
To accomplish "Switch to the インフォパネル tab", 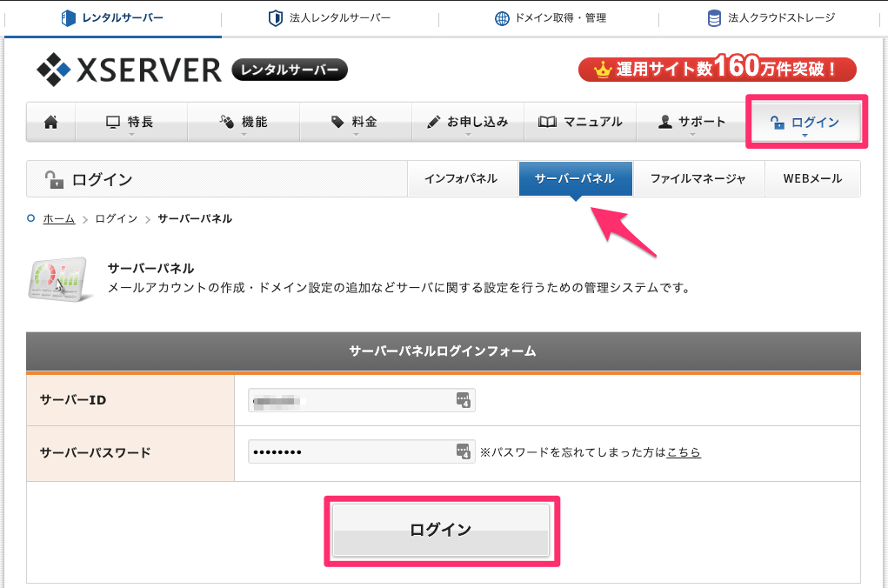I will (x=462, y=178).
